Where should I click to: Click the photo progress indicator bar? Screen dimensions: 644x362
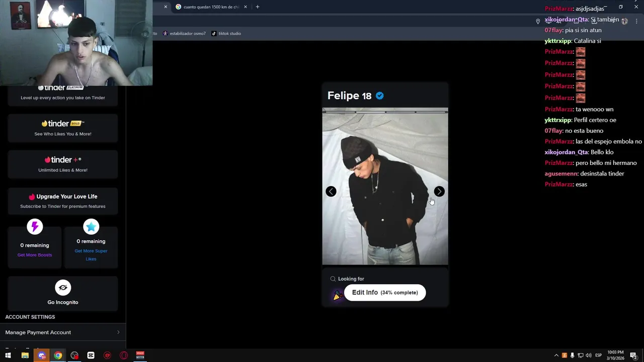coord(385,112)
